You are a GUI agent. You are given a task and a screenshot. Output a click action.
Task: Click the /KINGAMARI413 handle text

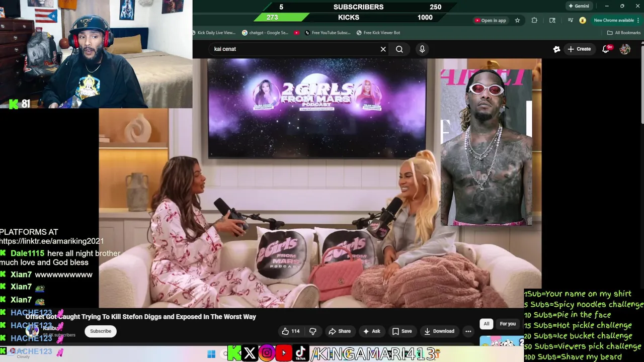click(x=373, y=354)
